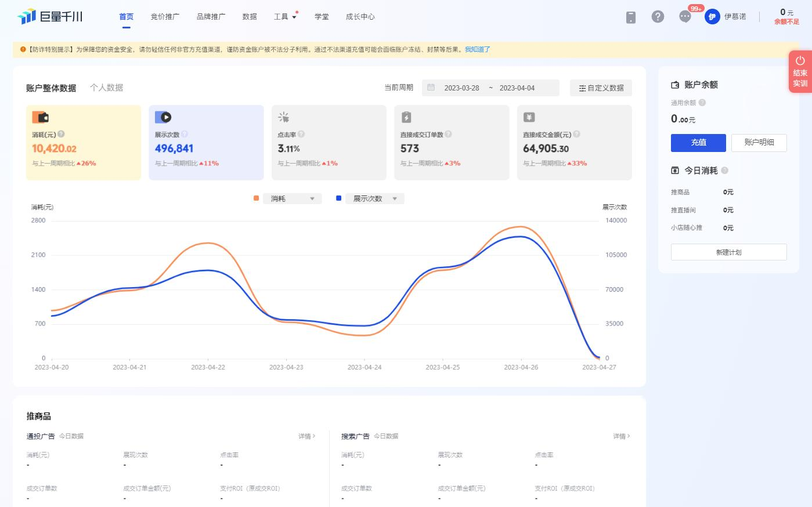Viewport: 812px width, 507px height.
Task: Click the orange 消耗 legend swatch
Action: 257,198
